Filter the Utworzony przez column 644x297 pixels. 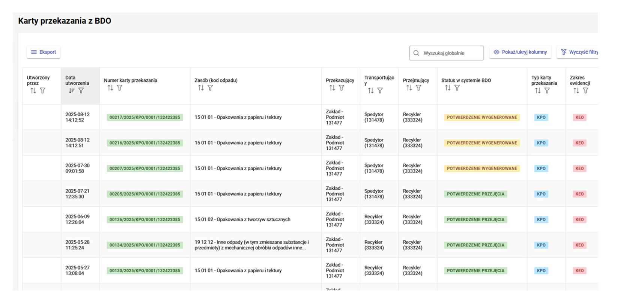click(x=43, y=91)
